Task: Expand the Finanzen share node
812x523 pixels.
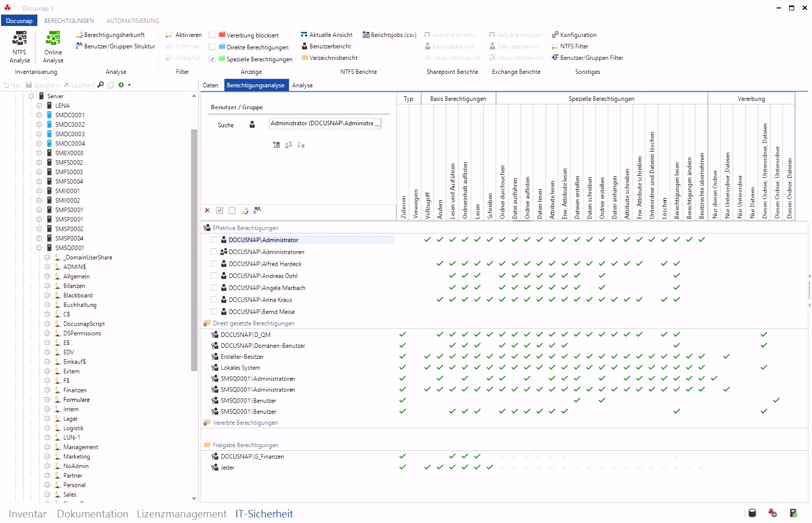Action: pyautogui.click(x=47, y=390)
